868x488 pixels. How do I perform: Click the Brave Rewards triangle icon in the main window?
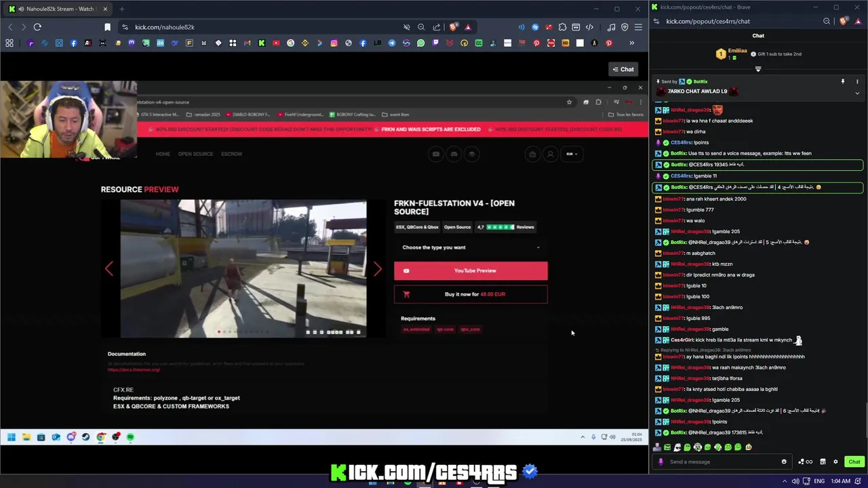coord(468,27)
